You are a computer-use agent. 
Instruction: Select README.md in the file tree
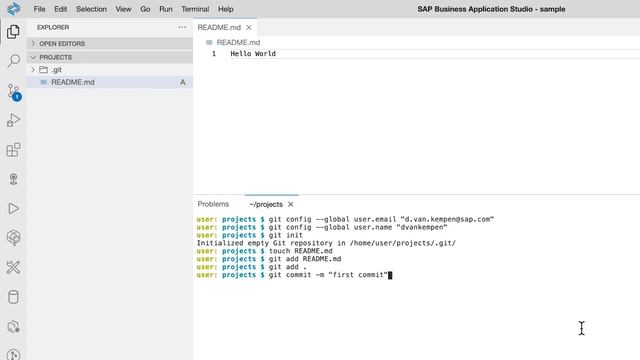click(110, 82)
